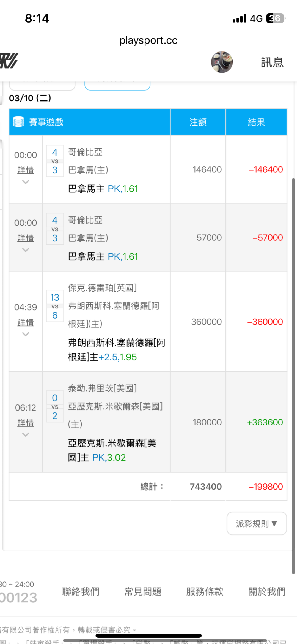Screen dimensions: 297x644
Task: Expand chevron under 146400 bet row 詳情
Action: point(26,182)
